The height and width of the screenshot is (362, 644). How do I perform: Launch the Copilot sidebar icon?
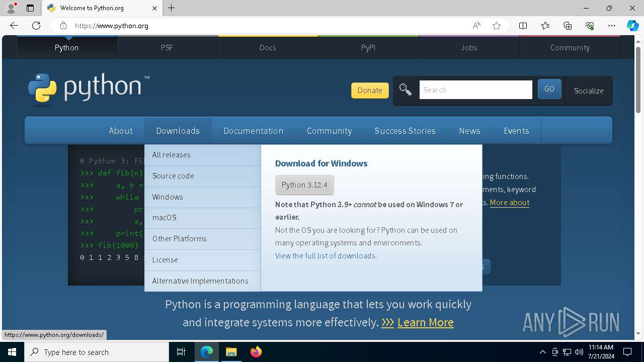point(633,26)
